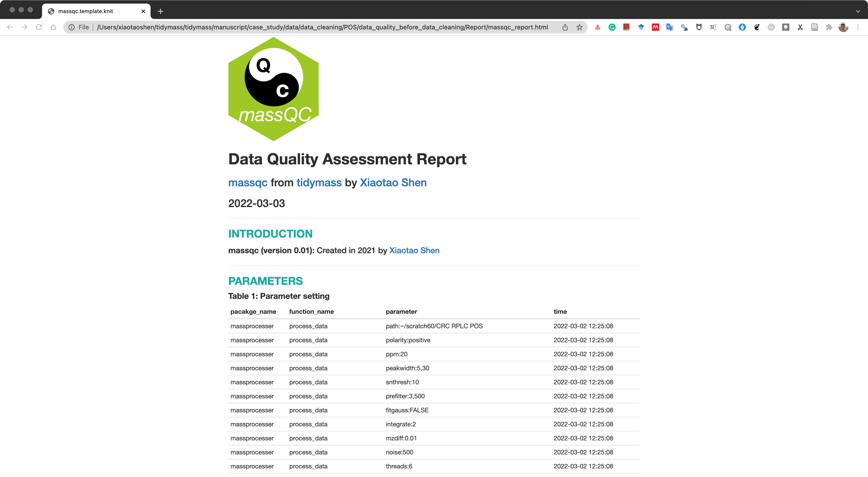Select the ppm:20 parameter cell
Screen dimensions: 868x477
(x=397, y=354)
